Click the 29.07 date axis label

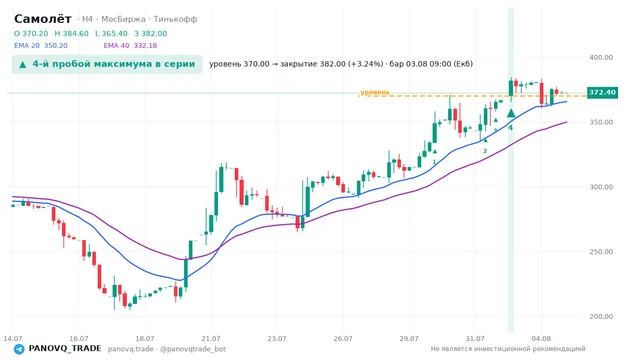(409, 339)
